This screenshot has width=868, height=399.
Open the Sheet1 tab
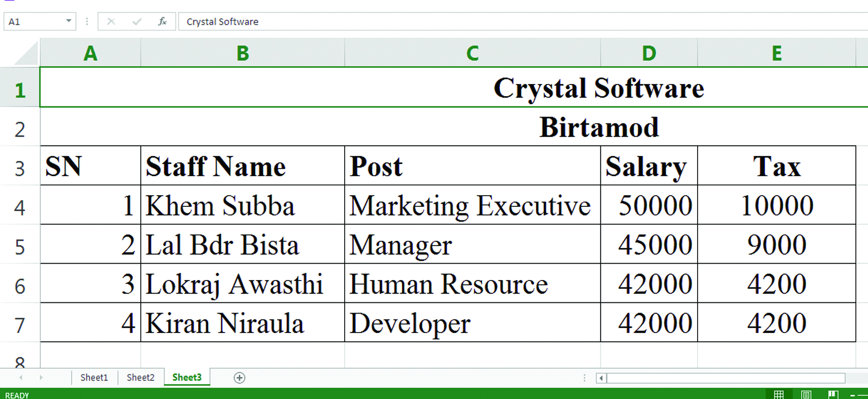point(94,377)
